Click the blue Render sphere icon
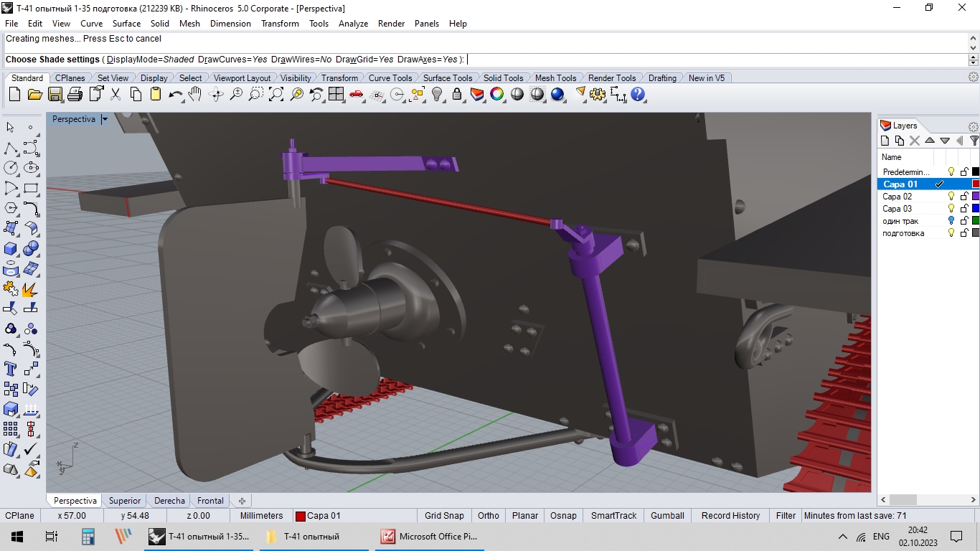 click(x=557, y=94)
